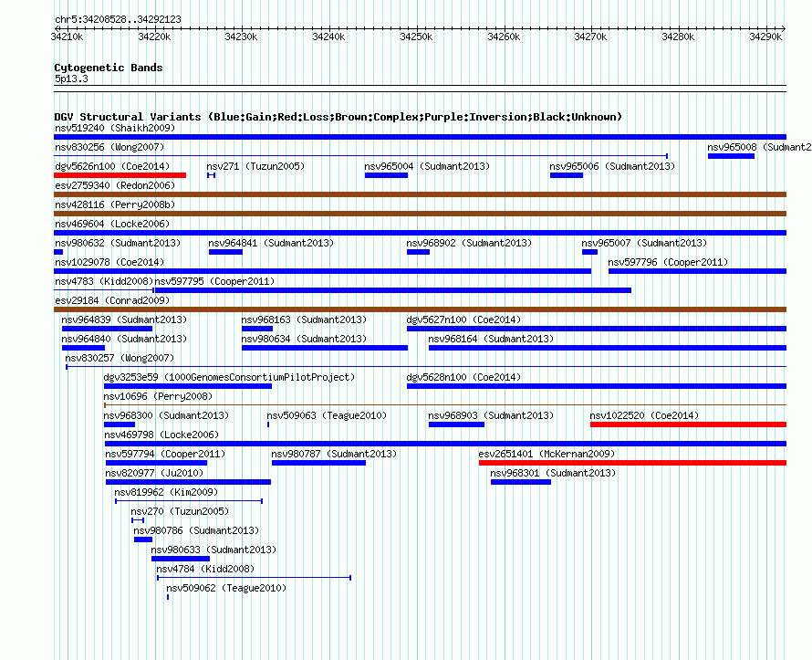Click the red dgv5626n100 loss bar
Viewport: 812px width, 660px height.
click(120, 175)
